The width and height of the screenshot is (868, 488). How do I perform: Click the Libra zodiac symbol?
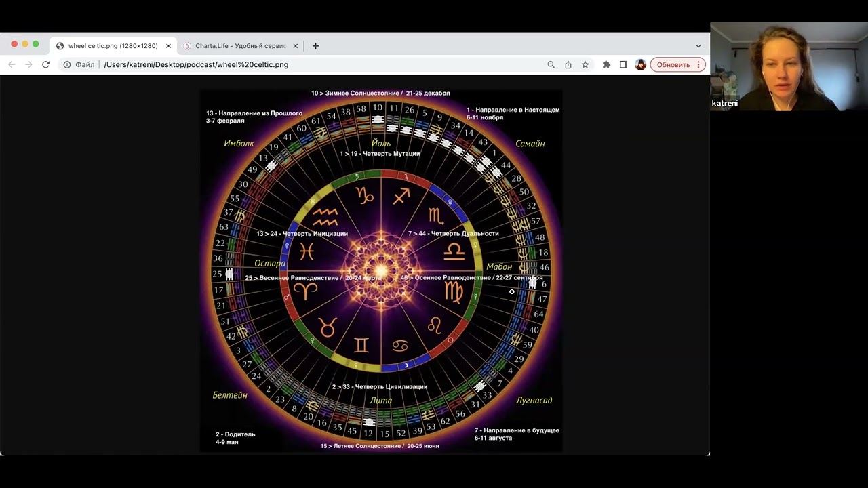pyautogui.click(x=454, y=251)
